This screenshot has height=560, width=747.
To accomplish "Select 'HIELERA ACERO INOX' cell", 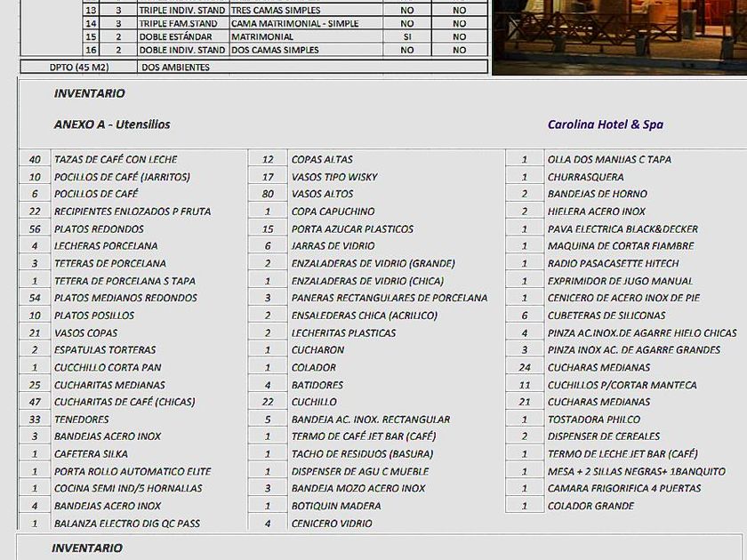I will click(x=596, y=212).
